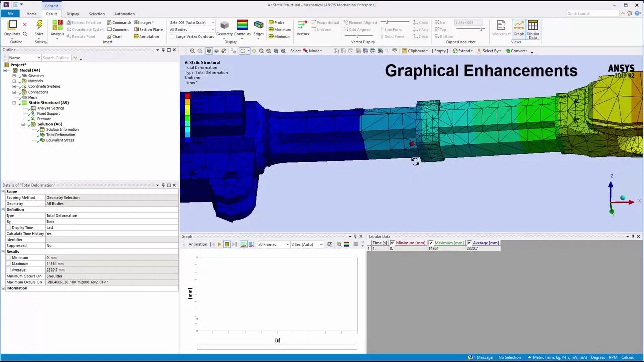
Task: Uncheck the Average [mm] column checkbox
Action: 469,243
